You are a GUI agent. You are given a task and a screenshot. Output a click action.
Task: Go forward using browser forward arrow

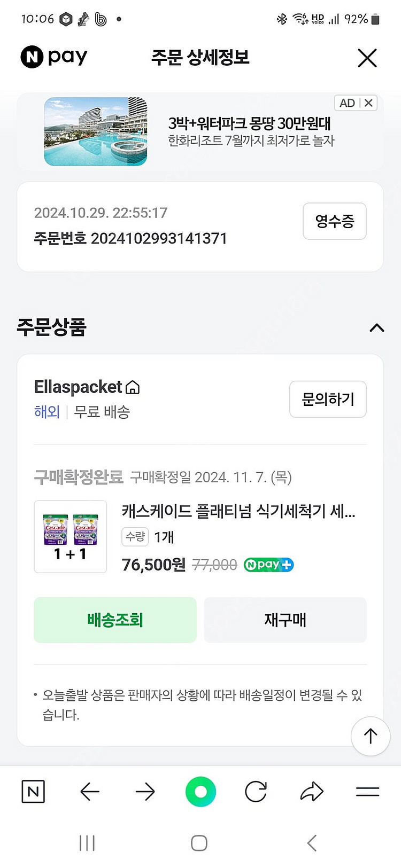pos(145,791)
